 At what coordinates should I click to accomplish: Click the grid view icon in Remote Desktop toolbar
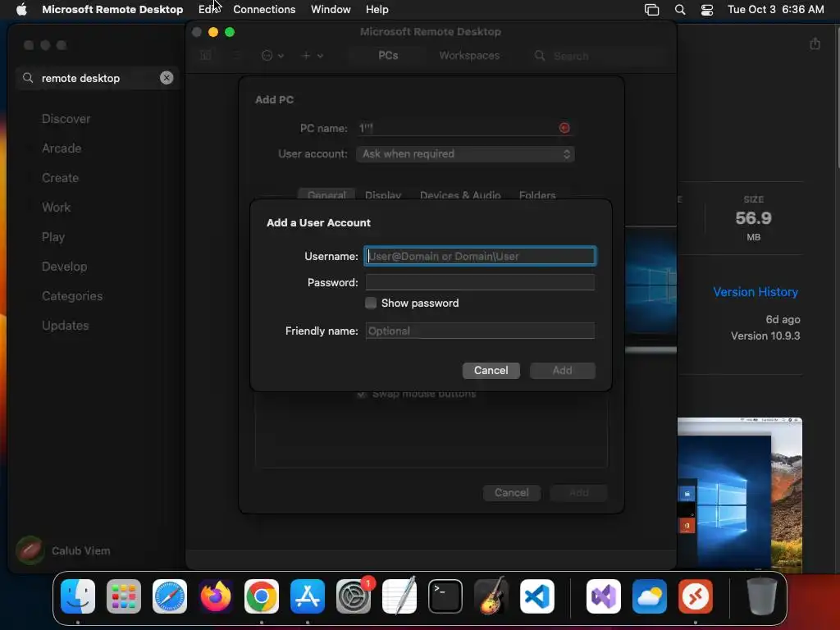point(206,56)
